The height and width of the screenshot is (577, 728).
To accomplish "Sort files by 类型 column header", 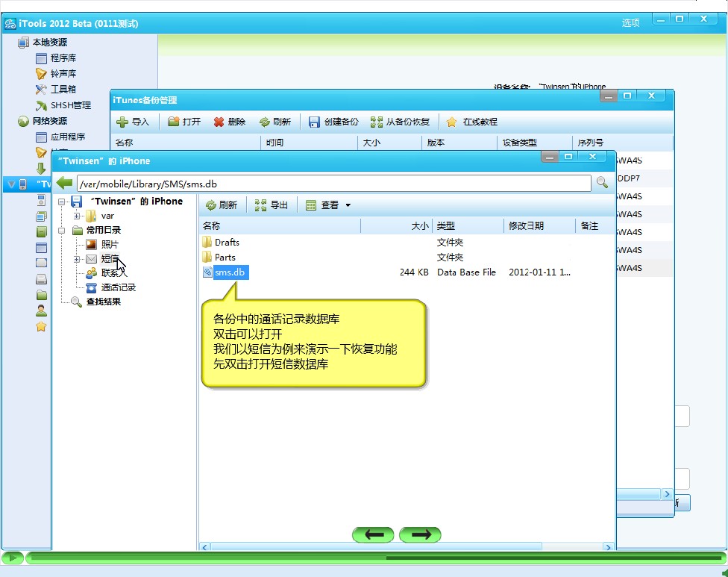I will 468,225.
